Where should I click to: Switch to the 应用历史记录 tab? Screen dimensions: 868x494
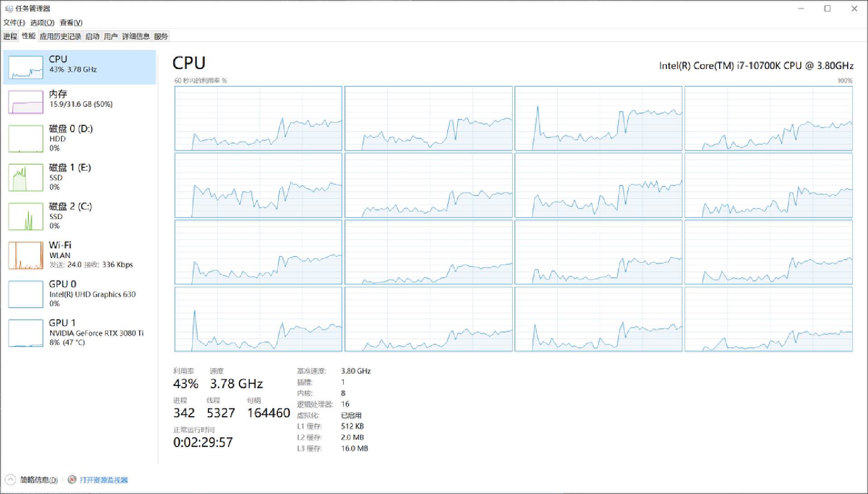[60, 36]
